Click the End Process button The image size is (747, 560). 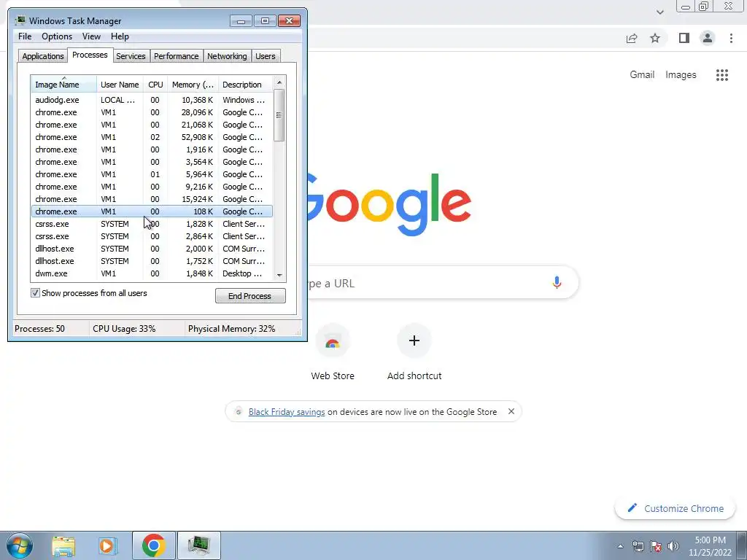click(250, 296)
